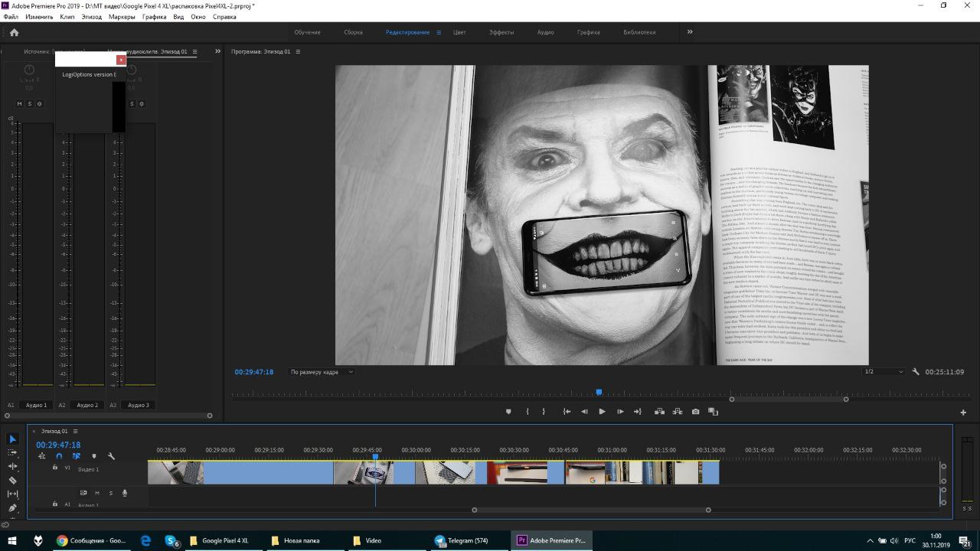Image resolution: width=980 pixels, height=551 pixels.
Task: Open the playback resolution dropdown 1/2
Action: 884,372
